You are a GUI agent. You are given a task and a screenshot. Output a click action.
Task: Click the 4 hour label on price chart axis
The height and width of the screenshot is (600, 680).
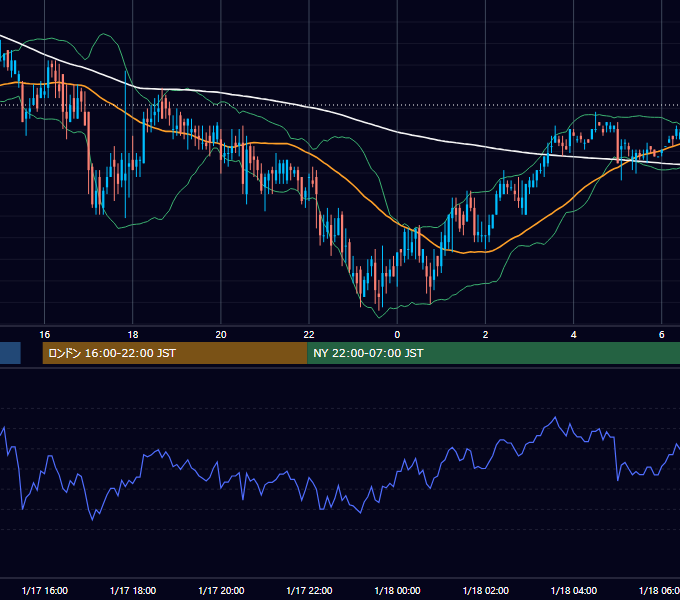[x=573, y=335]
